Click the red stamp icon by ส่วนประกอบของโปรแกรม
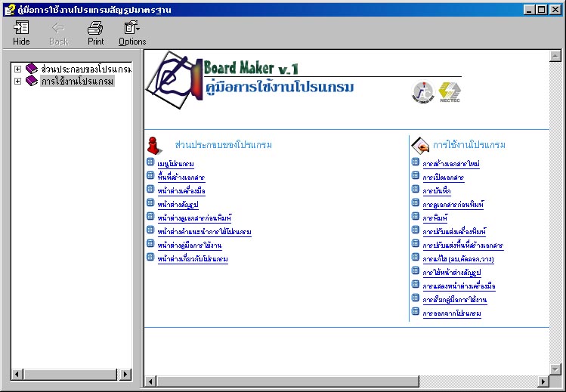566x392 pixels. click(x=154, y=146)
